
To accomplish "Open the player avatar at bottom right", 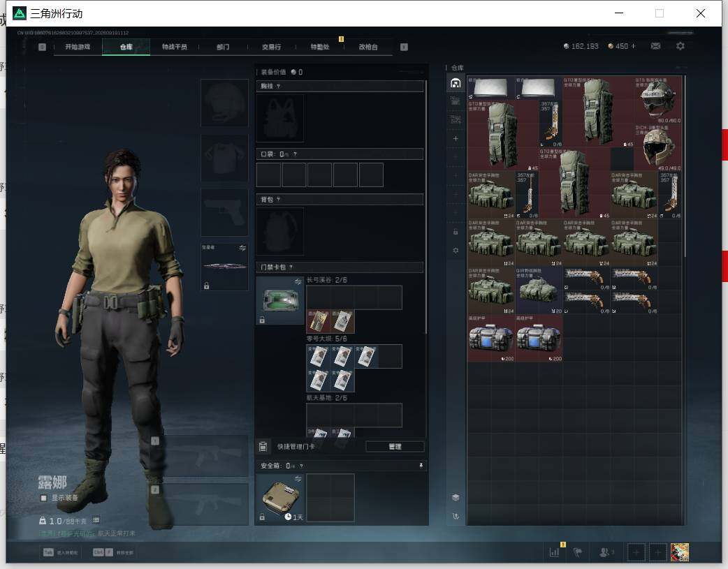I will point(680,552).
